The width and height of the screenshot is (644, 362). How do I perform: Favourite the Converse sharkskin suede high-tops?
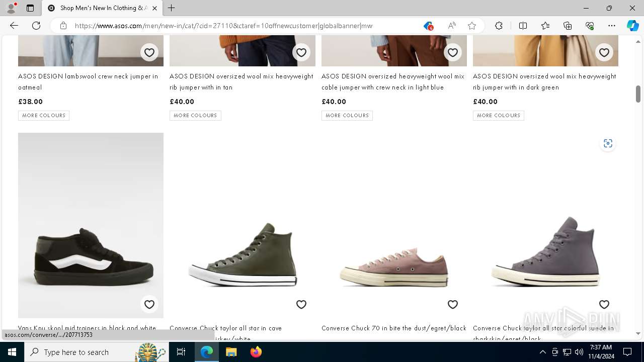pos(604,304)
